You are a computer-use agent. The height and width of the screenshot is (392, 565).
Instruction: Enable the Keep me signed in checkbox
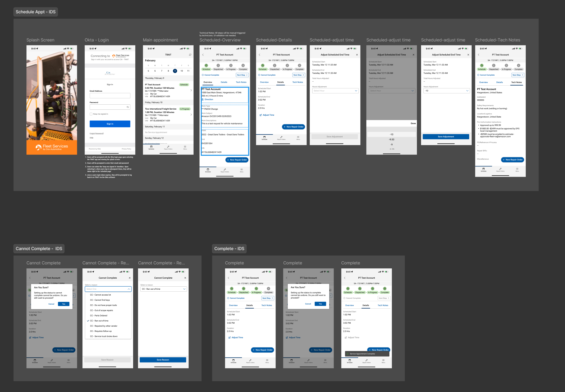91,114
